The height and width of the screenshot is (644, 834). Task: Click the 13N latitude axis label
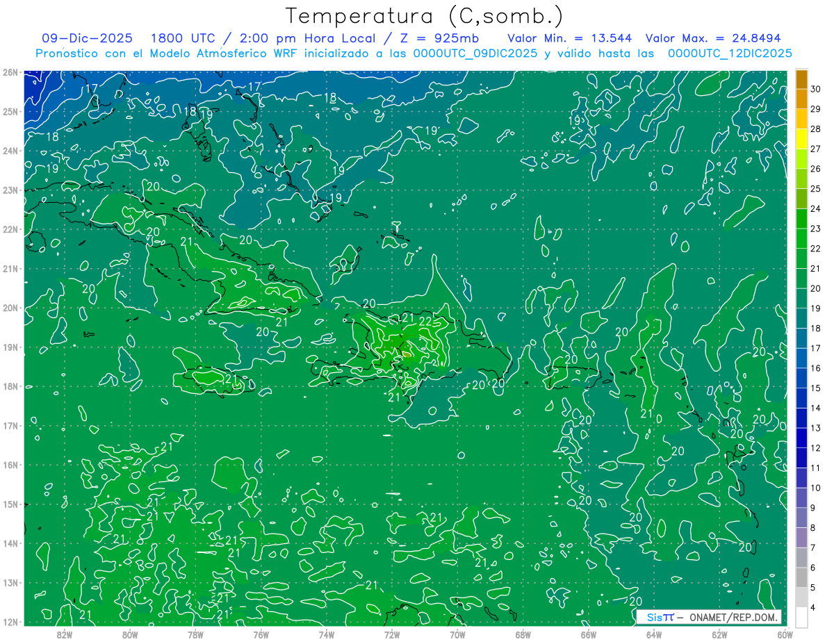(10, 582)
